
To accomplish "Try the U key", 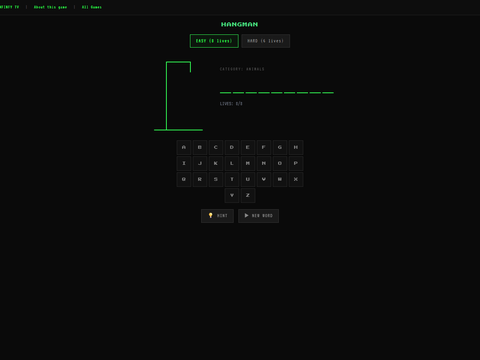I will pos(248,179).
